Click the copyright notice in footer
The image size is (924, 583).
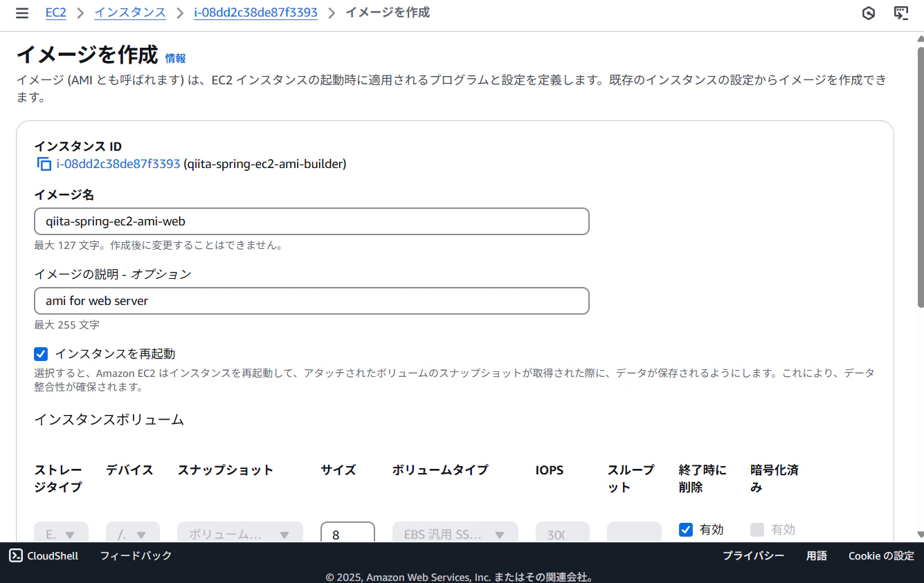pyautogui.click(x=459, y=577)
